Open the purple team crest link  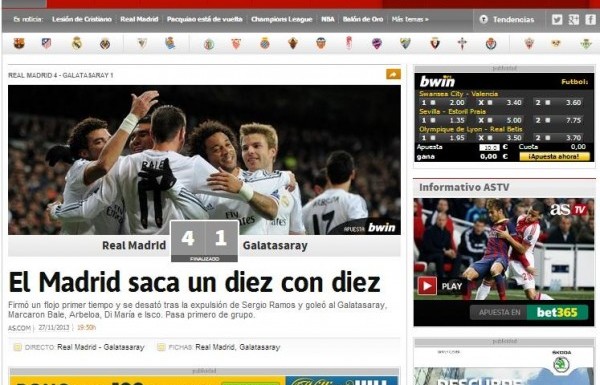[x=377, y=44]
